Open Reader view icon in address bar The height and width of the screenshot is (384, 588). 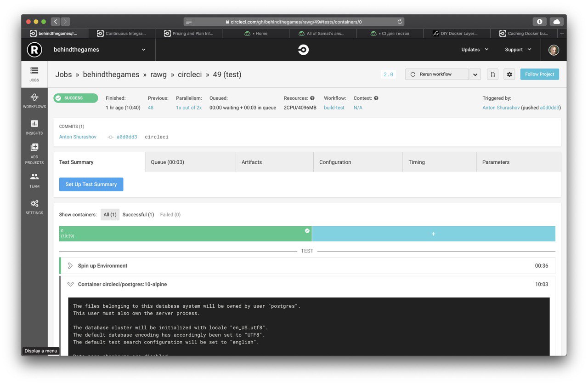189,22
